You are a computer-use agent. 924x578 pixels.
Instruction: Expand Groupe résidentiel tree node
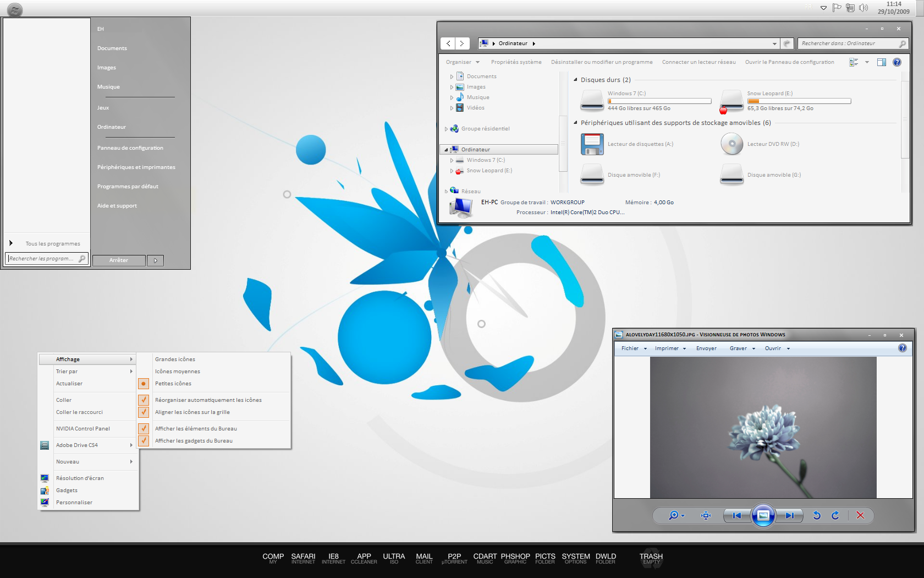click(x=446, y=129)
